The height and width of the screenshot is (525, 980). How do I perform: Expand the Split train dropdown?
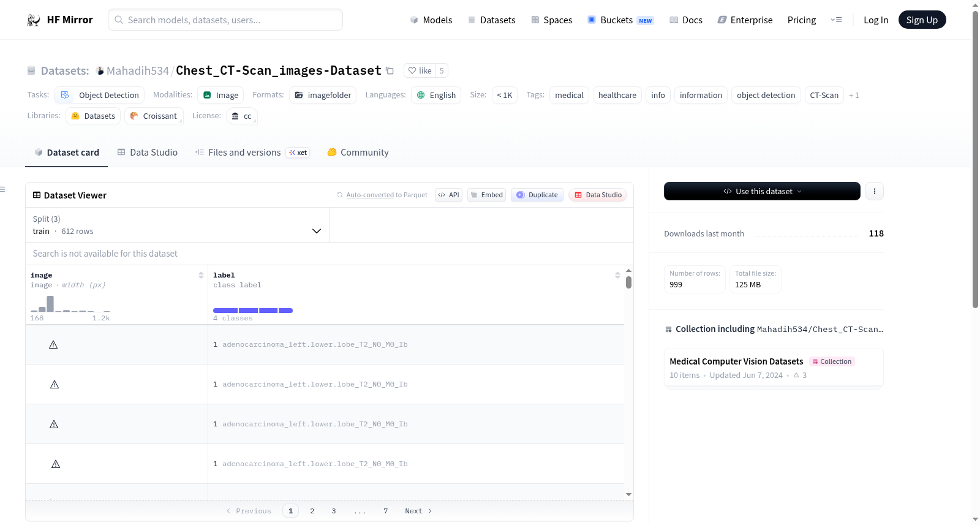(177, 225)
